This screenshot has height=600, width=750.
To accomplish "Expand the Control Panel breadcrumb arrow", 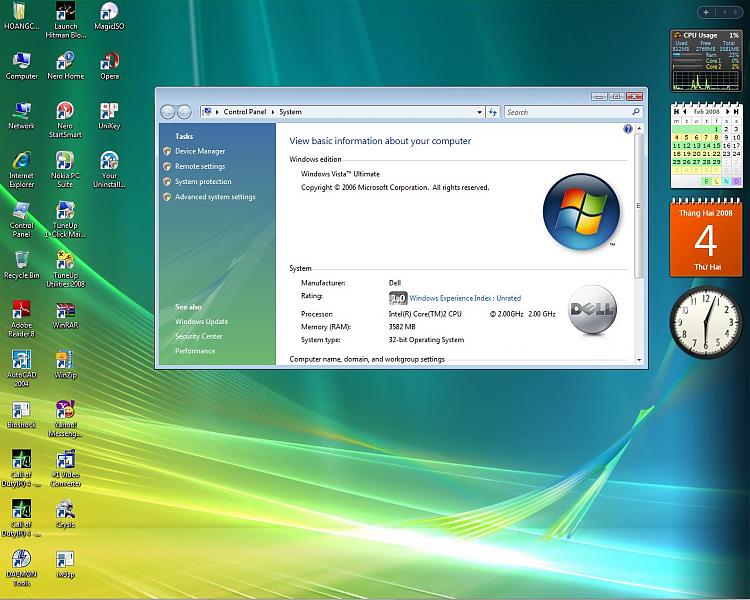I will (x=274, y=112).
